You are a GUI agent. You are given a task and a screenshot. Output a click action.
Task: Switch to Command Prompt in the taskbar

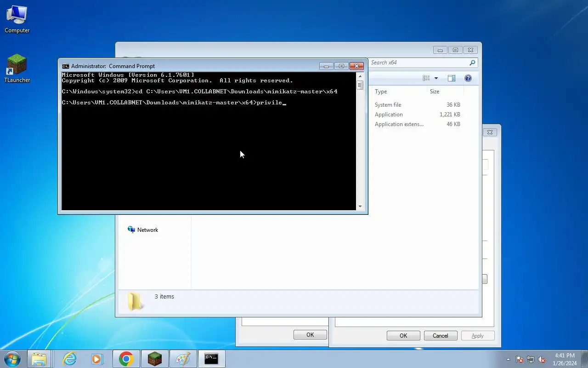point(211,359)
